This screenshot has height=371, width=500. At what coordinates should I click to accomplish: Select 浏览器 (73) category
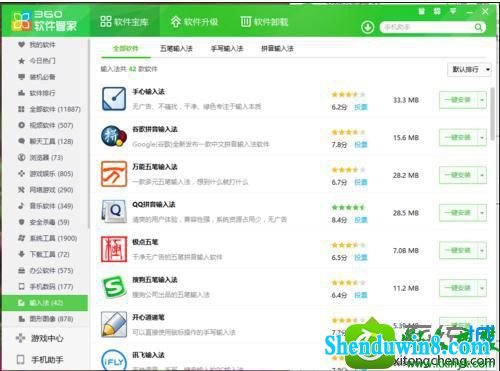(x=40, y=157)
